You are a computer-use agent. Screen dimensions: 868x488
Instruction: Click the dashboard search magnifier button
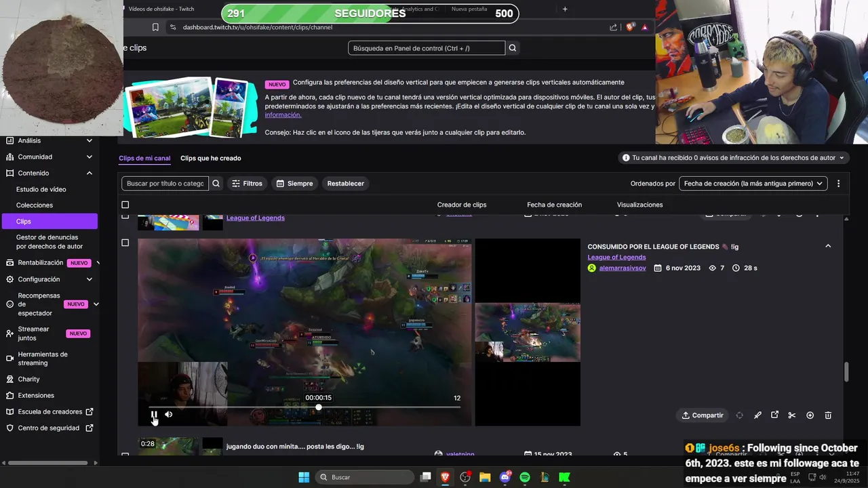pos(513,48)
